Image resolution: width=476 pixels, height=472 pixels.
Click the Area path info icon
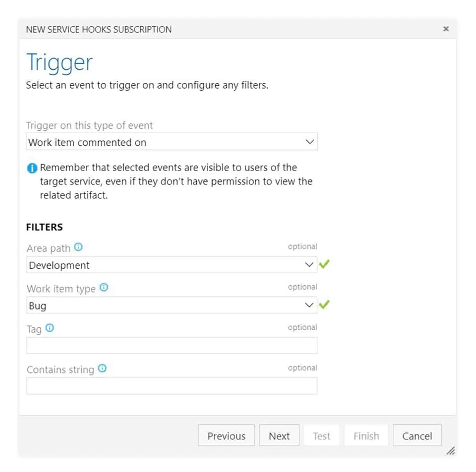[79, 247]
